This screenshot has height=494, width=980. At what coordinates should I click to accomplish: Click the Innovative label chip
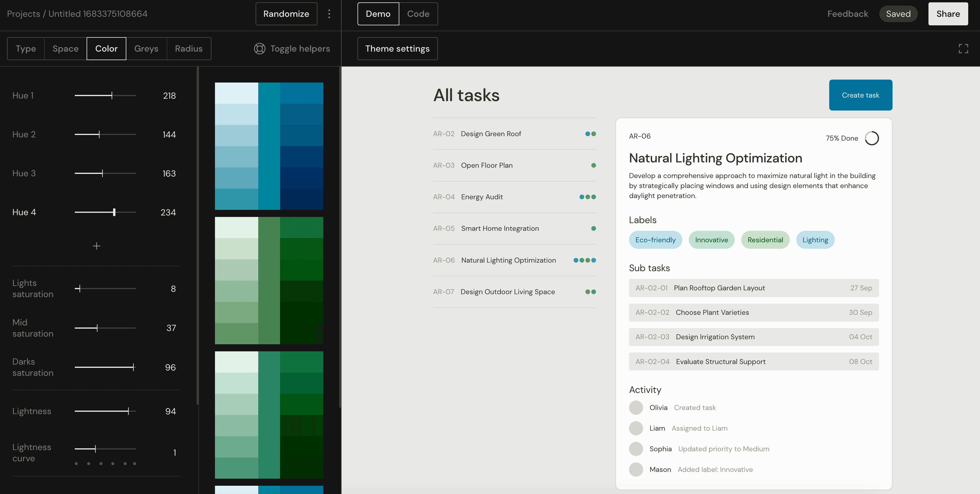[x=711, y=240]
